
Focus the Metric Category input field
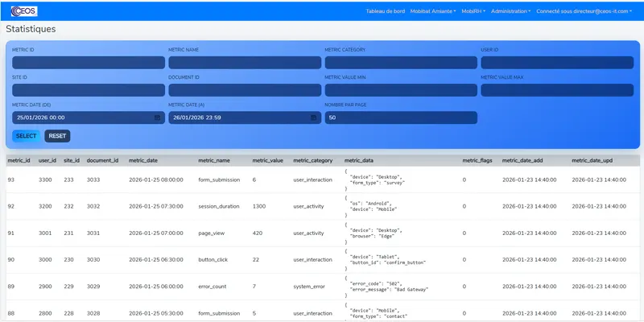click(401, 63)
